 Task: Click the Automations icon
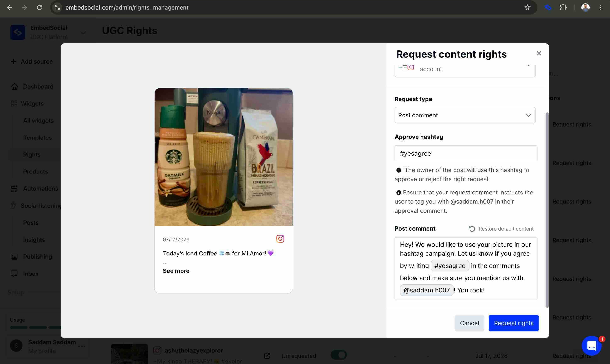click(14, 189)
